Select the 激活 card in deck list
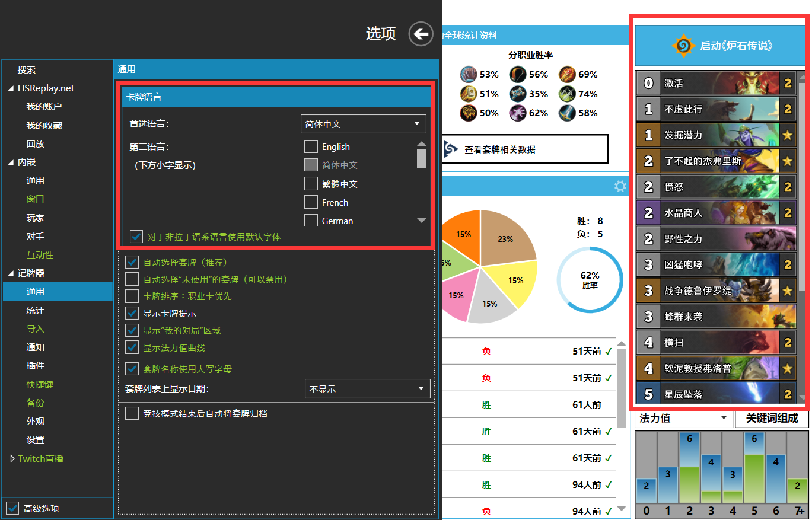Image resolution: width=812 pixels, height=520 pixels. click(x=716, y=83)
